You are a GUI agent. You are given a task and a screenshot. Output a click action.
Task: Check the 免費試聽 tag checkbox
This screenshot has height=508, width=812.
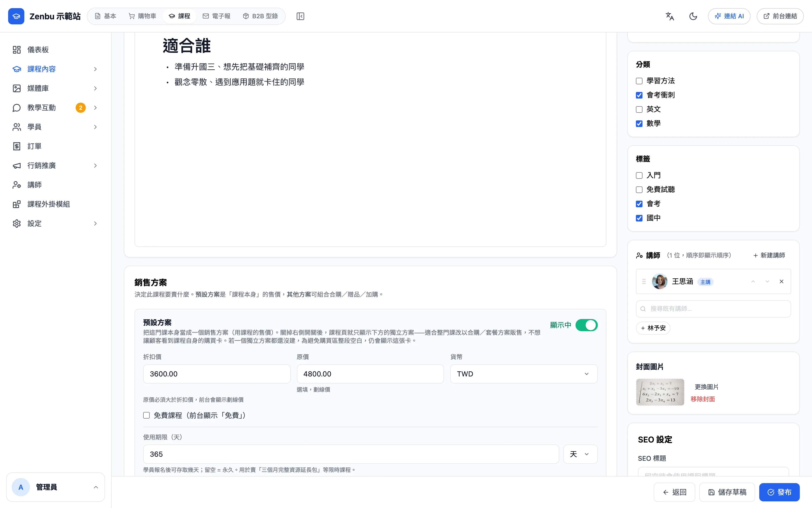point(639,189)
